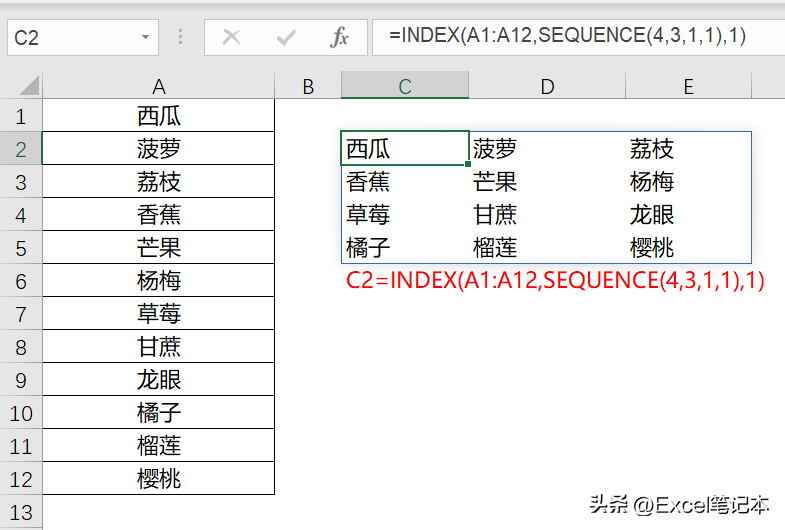Click the cancel X icon in formula bar
Screen dimensions: 785x530
point(231,37)
